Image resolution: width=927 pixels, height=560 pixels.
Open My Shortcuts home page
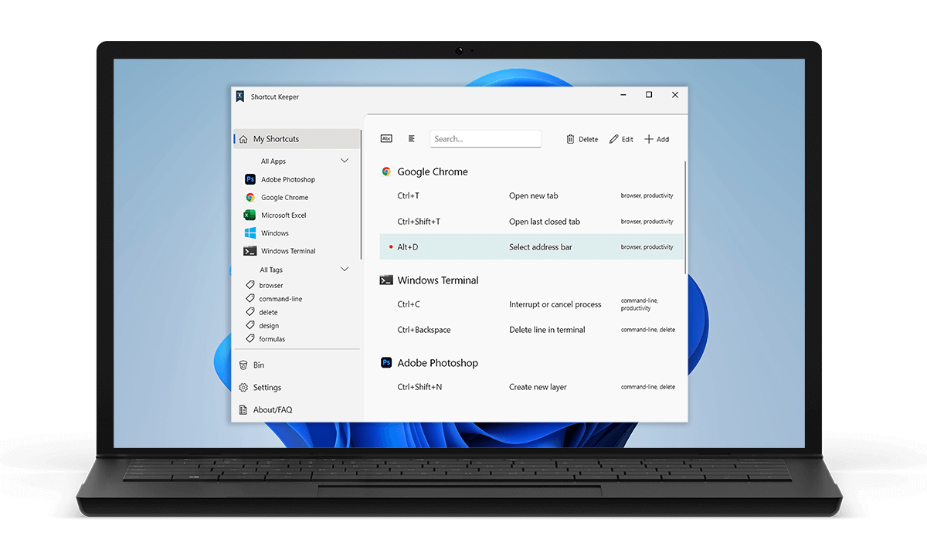[x=297, y=139]
